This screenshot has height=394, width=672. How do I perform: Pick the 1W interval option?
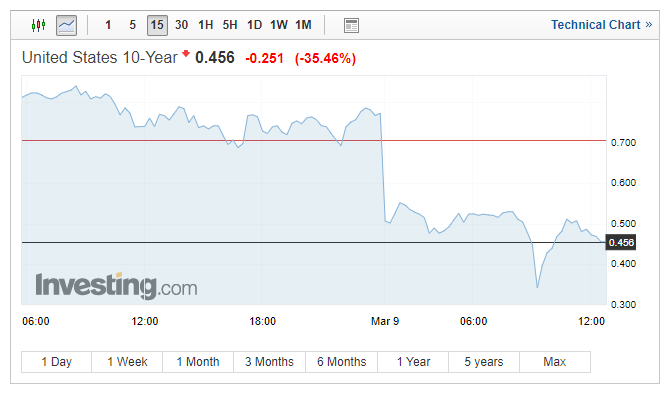coord(279,25)
